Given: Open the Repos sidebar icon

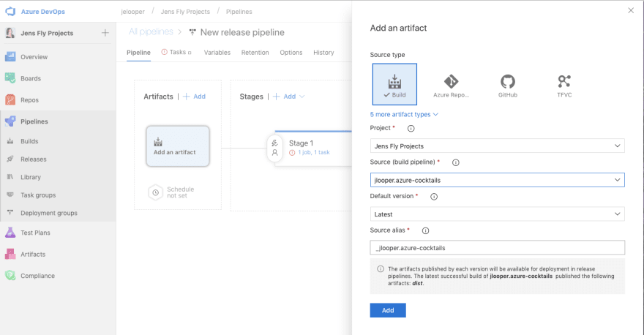Looking at the screenshot, I should pos(10,99).
